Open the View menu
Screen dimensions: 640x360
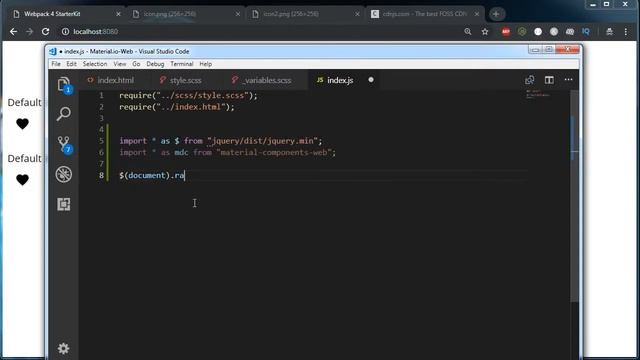pos(120,64)
